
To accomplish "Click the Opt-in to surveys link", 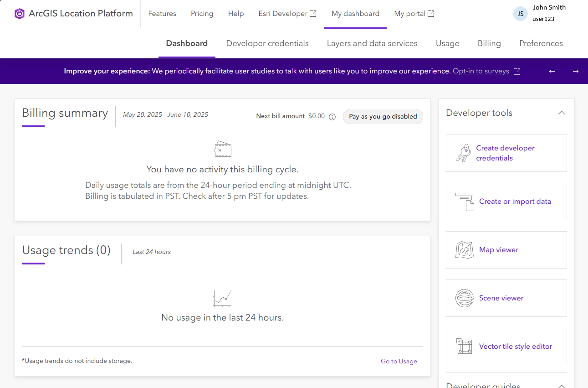I will (x=481, y=71).
